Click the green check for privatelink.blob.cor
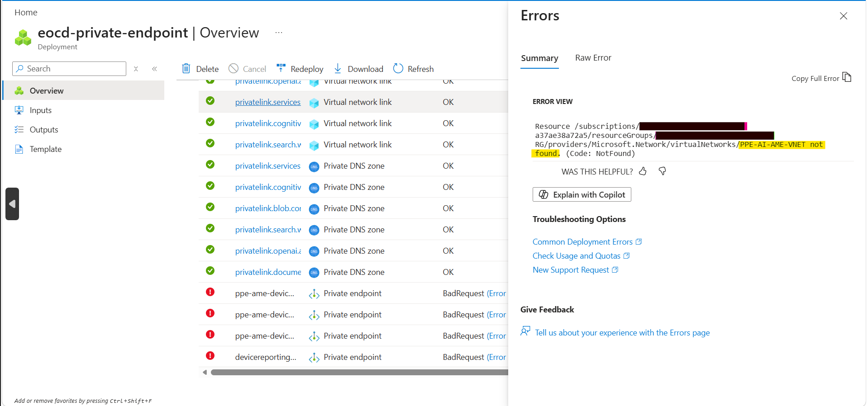 tap(210, 207)
